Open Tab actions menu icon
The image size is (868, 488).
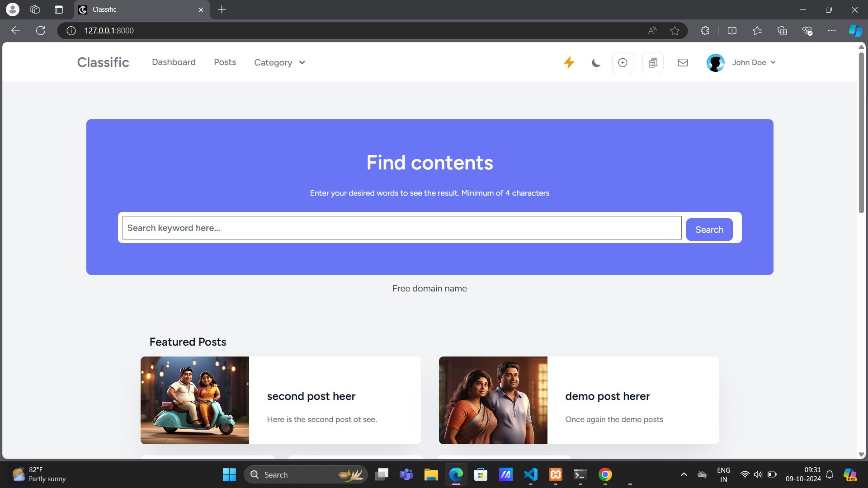[59, 9]
